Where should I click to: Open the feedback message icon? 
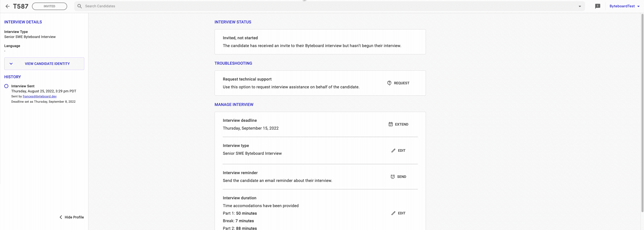(x=597, y=6)
